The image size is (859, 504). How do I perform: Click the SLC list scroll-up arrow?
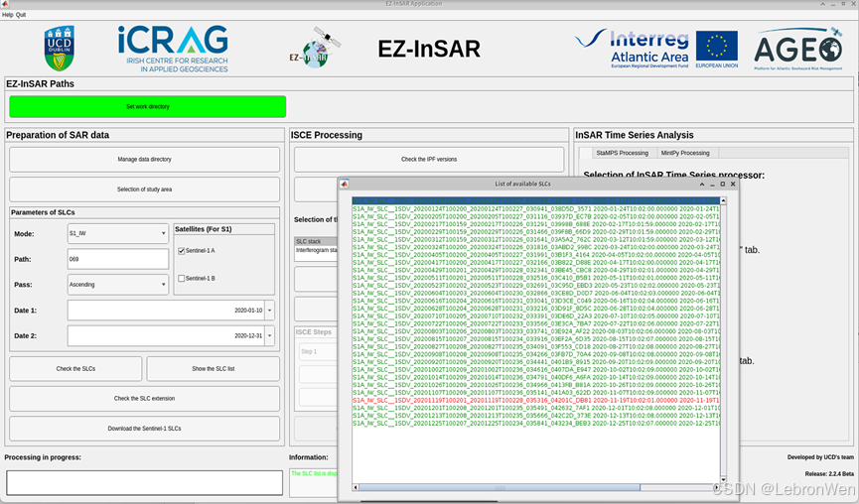[x=723, y=201]
